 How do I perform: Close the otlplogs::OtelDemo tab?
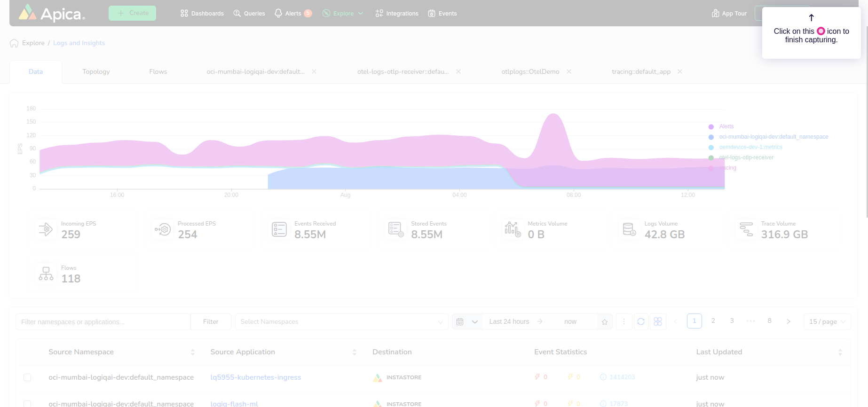(569, 71)
